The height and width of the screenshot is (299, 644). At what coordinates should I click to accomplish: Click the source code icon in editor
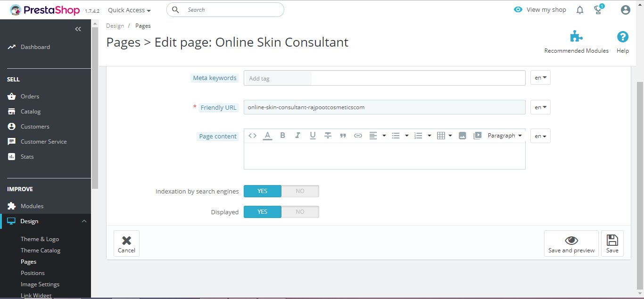(x=252, y=136)
